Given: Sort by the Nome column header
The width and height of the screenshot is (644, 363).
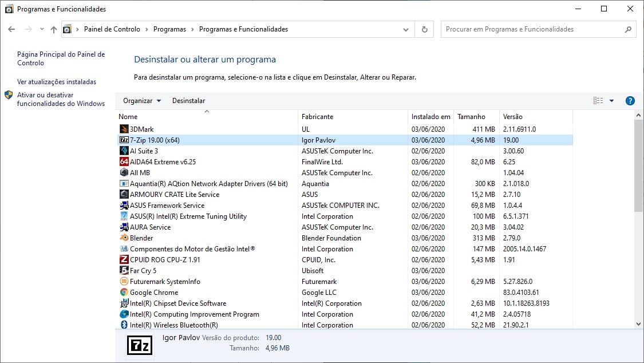Looking at the screenshot, I should (x=207, y=117).
